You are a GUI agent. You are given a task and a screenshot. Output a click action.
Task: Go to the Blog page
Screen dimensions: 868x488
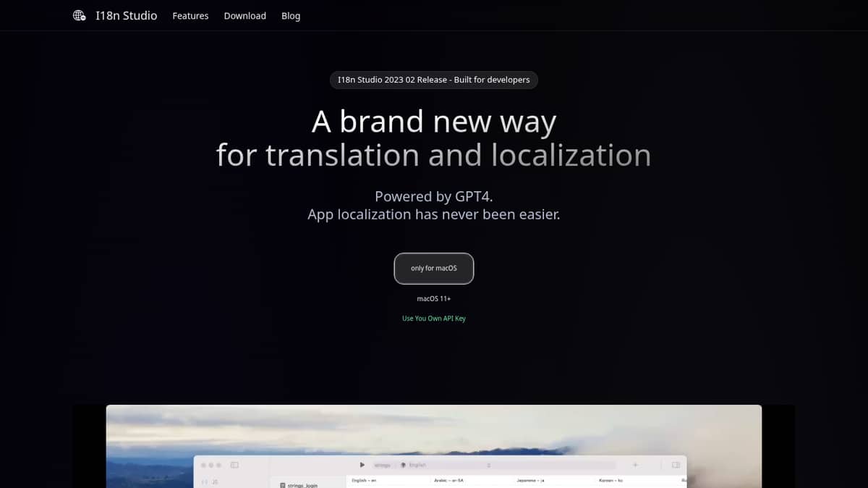[291, 16]
